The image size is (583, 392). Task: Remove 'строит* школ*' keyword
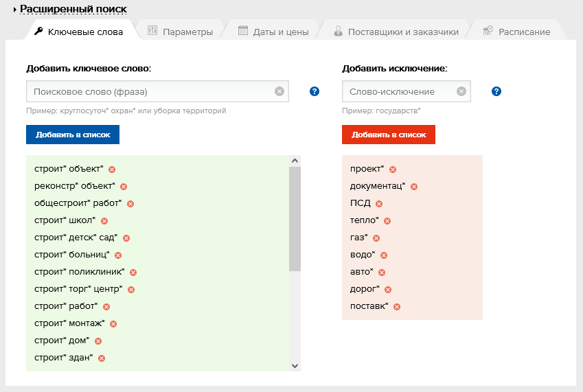click(x=104, y=220)
